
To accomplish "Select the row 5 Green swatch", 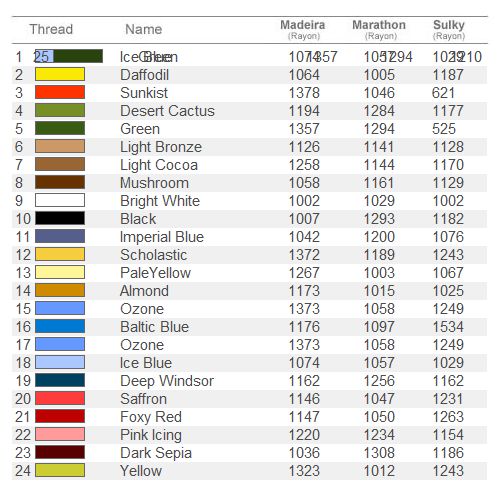I will click(60, 128).
